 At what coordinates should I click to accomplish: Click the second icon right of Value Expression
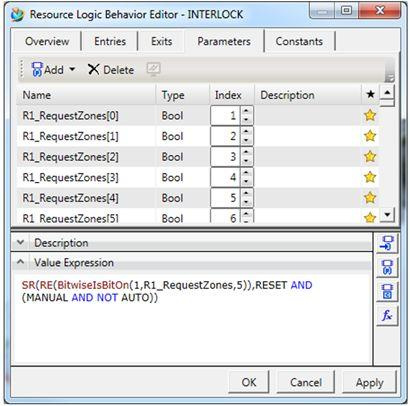pos(387,267)
